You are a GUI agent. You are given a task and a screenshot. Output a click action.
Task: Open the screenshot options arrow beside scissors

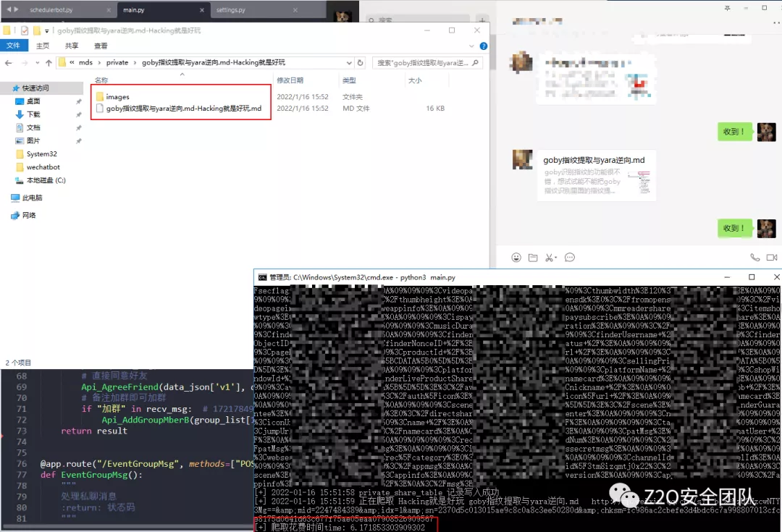click(556, 258)
